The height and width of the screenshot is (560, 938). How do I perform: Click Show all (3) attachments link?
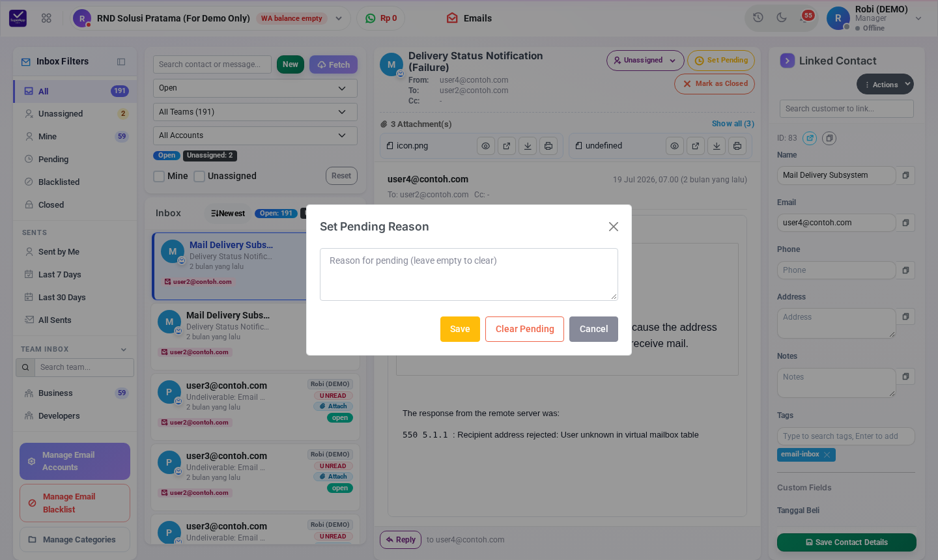point(733,124)
